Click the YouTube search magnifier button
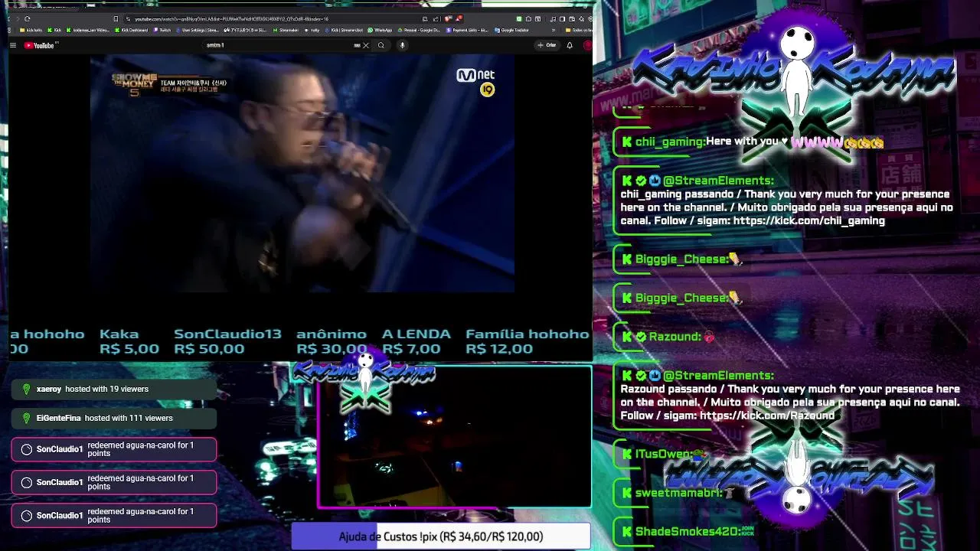The height and width of the screenshot is (551, 980). pyautogui.click(x=381, y=45)
